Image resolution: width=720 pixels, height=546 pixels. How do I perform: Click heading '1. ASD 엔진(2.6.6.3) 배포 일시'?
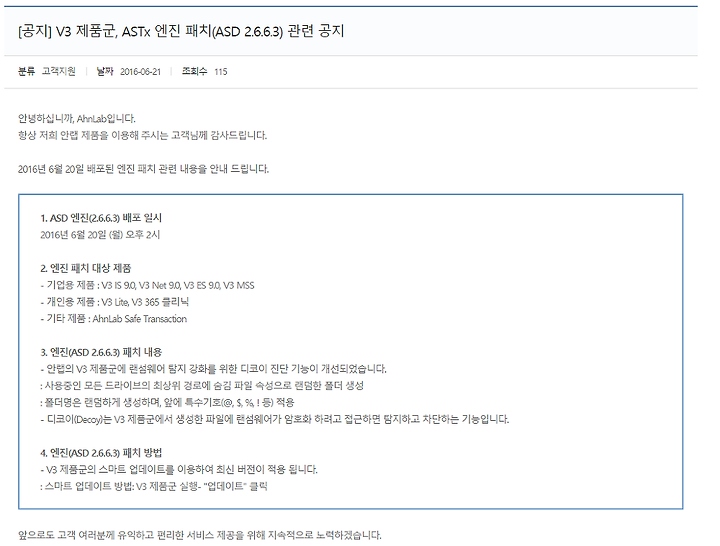101,218
